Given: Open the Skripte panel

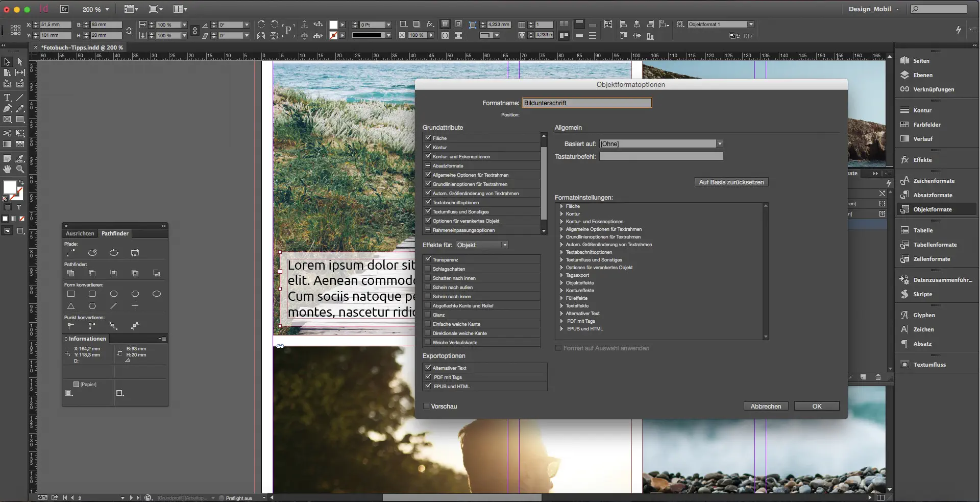Looking at the screenshot, I should [x=922, y=294].
